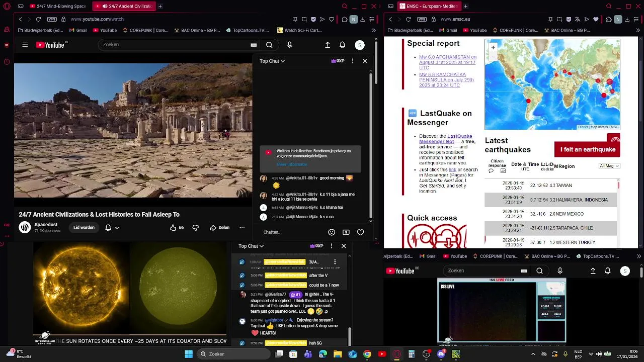Open new tab in EMSC browser window
The height and width of the screenshot is (362, 644).
tap(465, 7)
